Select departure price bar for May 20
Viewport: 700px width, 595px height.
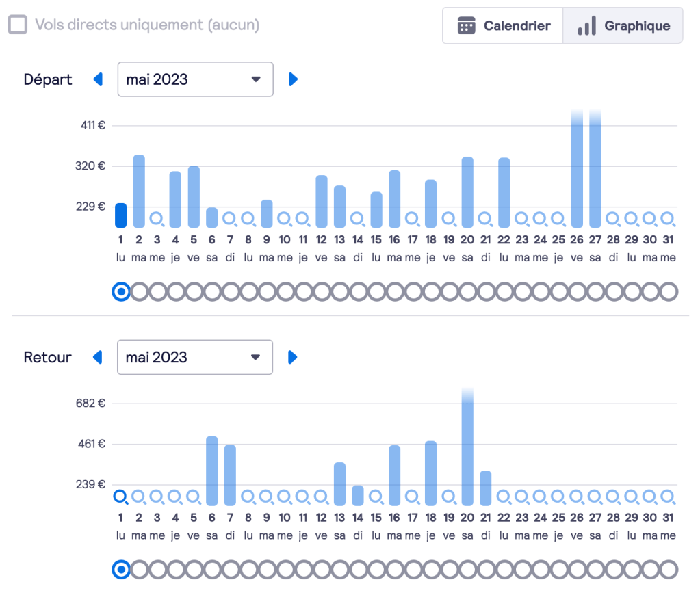(x=467, y=192)
